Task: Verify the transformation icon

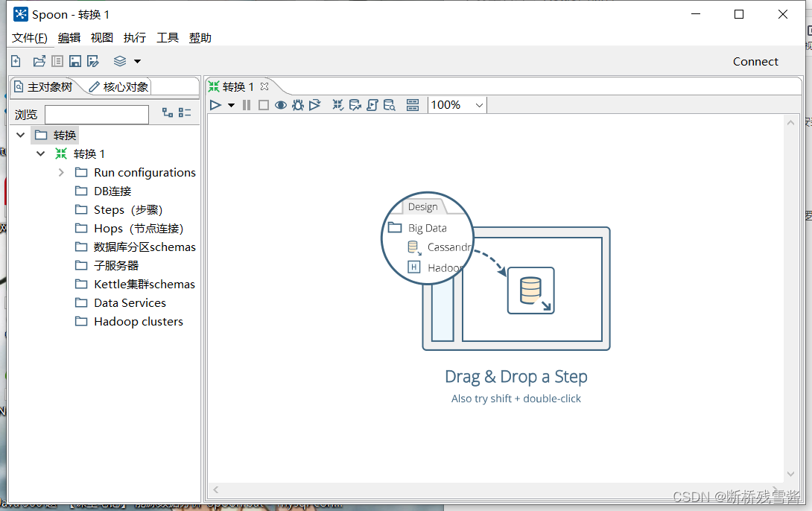Action: coord(337,105)
